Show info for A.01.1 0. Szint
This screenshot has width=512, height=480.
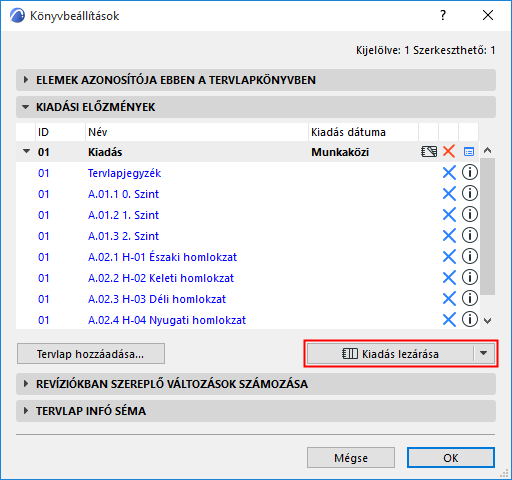[470, 194]
